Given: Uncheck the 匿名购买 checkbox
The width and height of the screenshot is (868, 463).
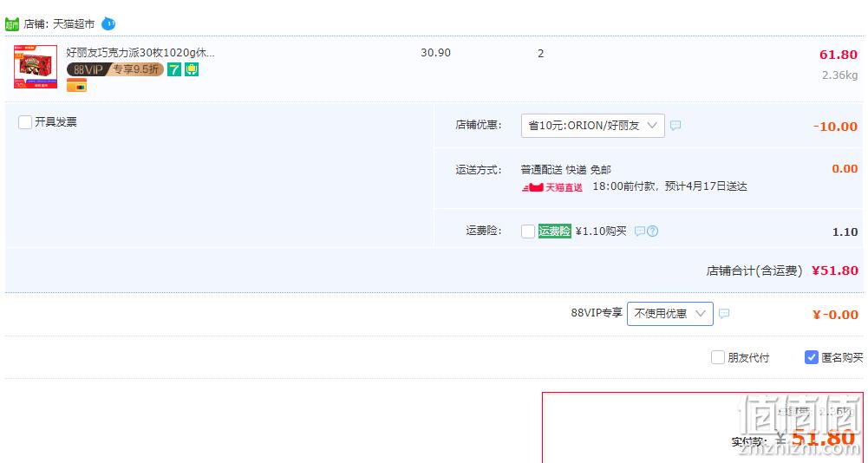Looking at the screenshot, I should (x=811, y=357).
